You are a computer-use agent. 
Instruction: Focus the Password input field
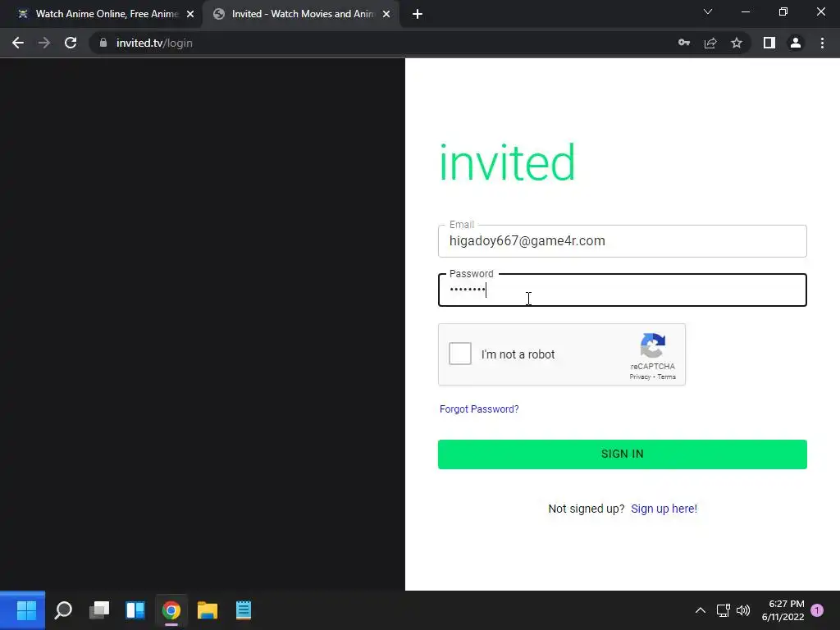(x=622, y=290)
